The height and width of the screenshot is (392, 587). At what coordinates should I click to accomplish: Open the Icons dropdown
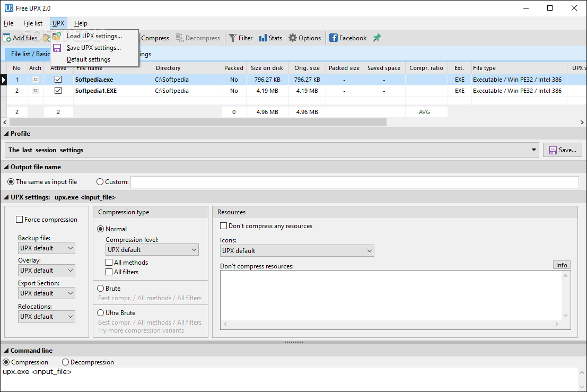(297, 251)
